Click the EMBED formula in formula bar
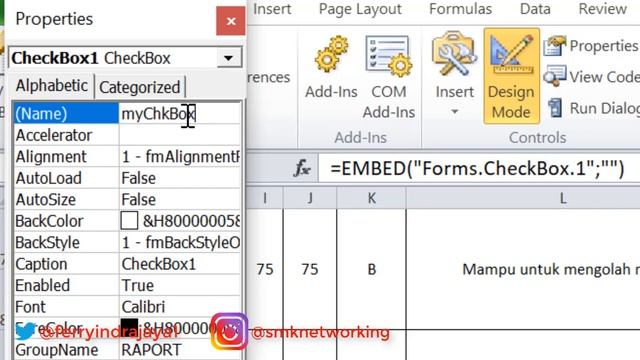Screen dimensions: 640x360 tap(478, 168)
